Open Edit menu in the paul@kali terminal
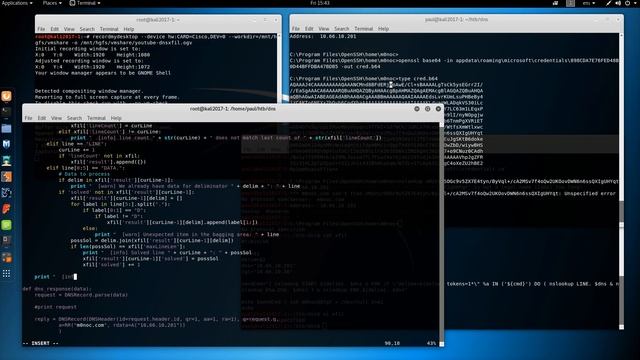Viewport: 640px width, 360px height. 309,29
